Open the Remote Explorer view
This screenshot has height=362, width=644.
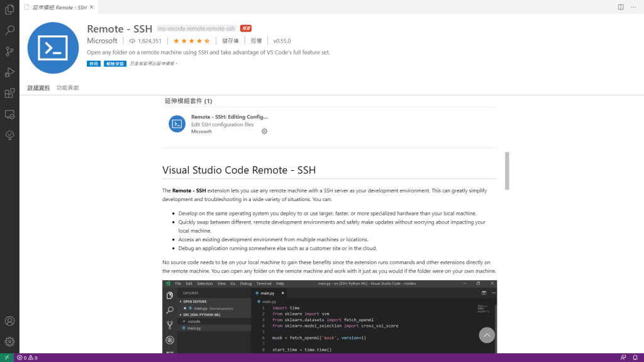[x=9, y=114]
